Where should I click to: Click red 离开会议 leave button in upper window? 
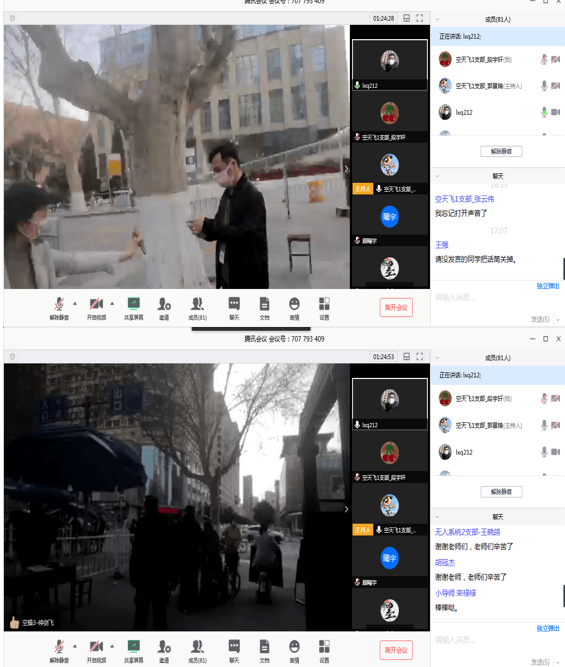(396, 307)
